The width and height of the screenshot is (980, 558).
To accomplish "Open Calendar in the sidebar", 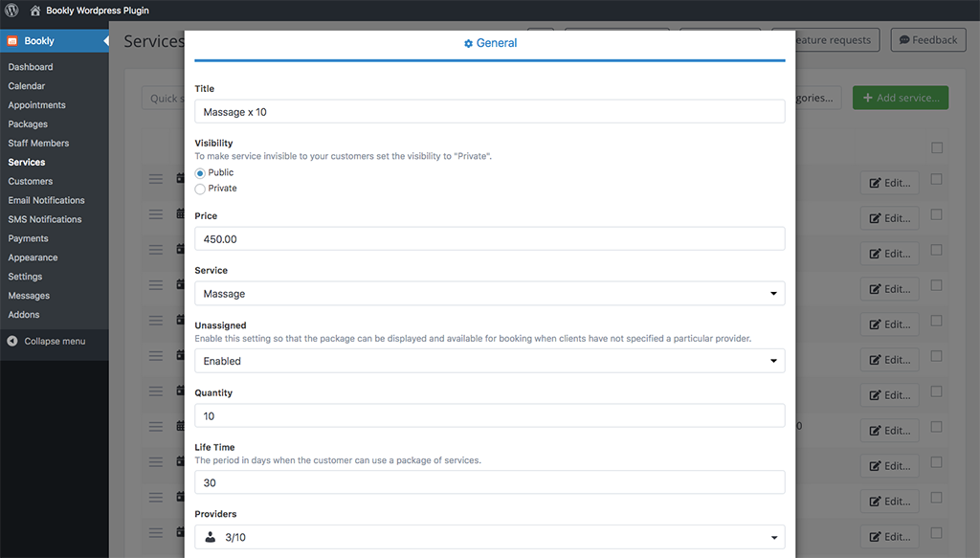I will point(26,85).
